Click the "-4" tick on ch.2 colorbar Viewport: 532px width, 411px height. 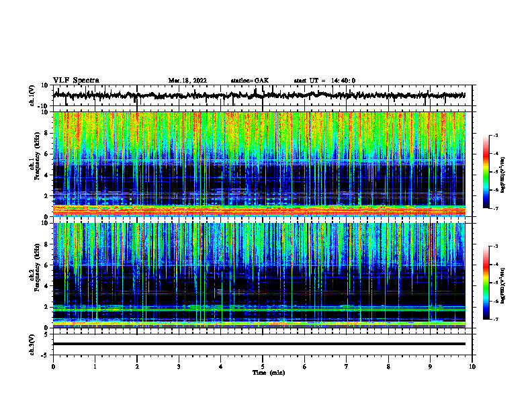pos(496,265)
